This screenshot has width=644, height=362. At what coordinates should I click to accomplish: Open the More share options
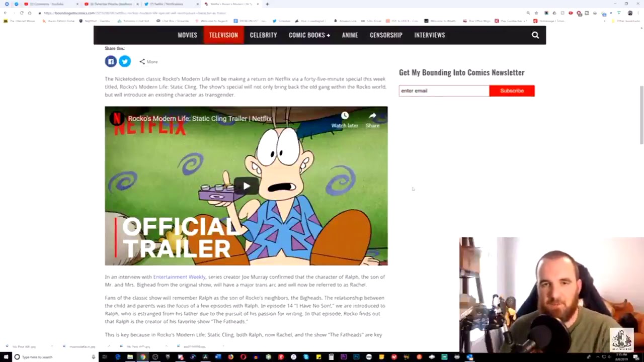coord(148,62)
